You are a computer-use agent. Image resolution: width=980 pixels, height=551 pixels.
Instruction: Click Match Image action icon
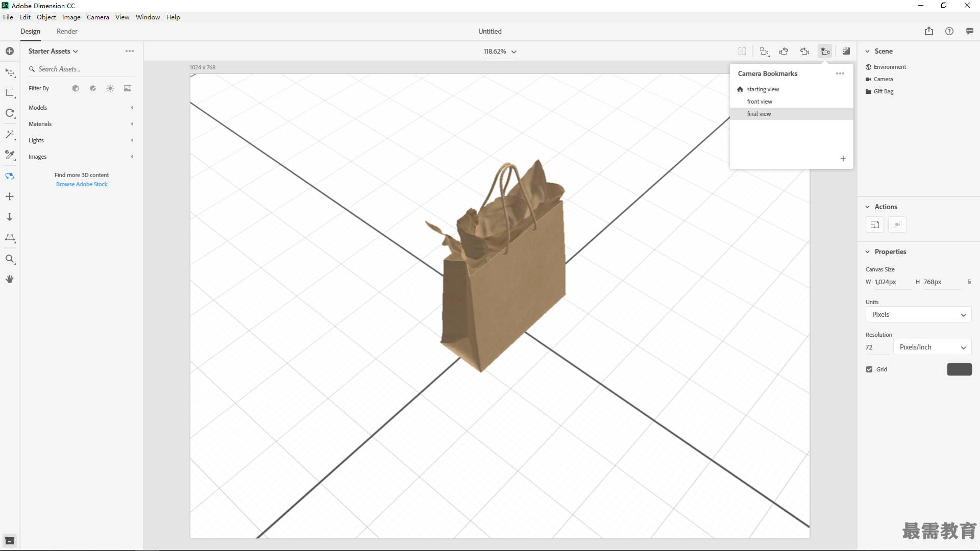(875, 224)
